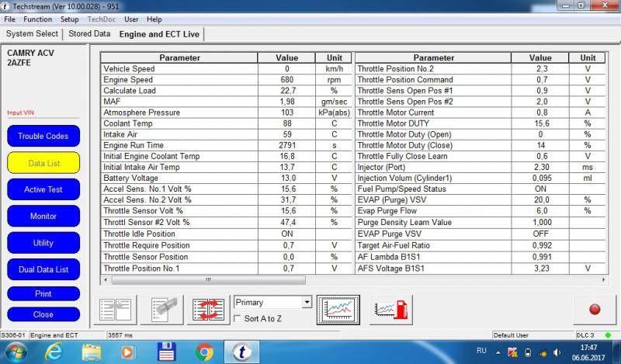Open the Function menu

37,19
